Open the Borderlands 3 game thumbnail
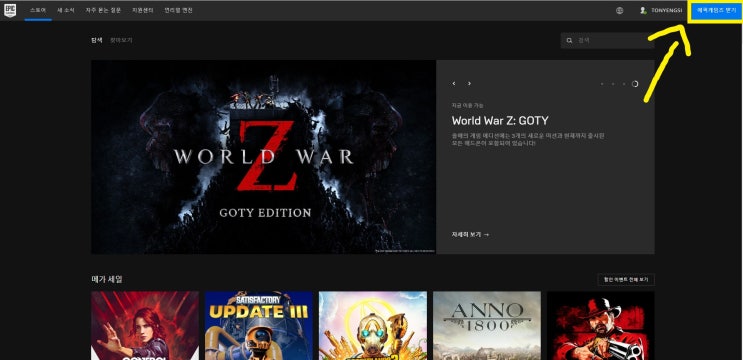 click(x=373, y=325)
